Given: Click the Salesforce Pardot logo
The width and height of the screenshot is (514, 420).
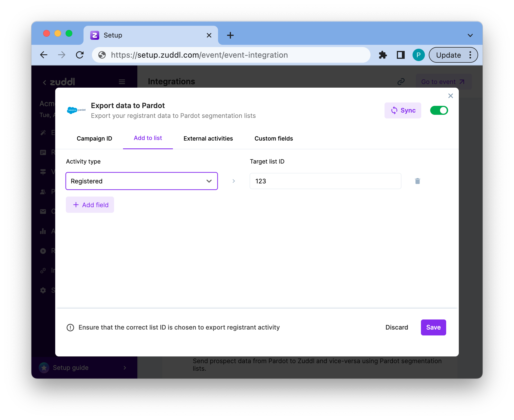Looking at the screenshot, I should tap(76, 110).
